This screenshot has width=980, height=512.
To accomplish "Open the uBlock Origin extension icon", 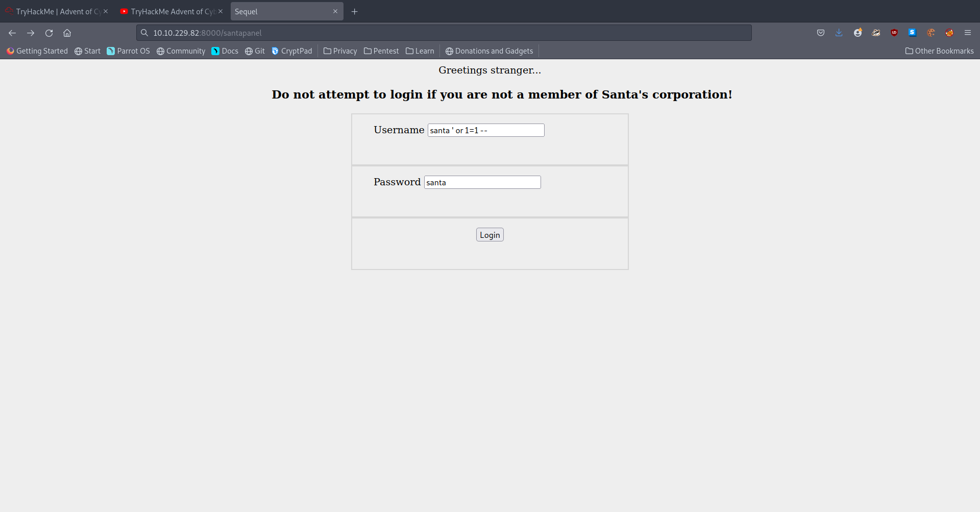I will 894,33.
